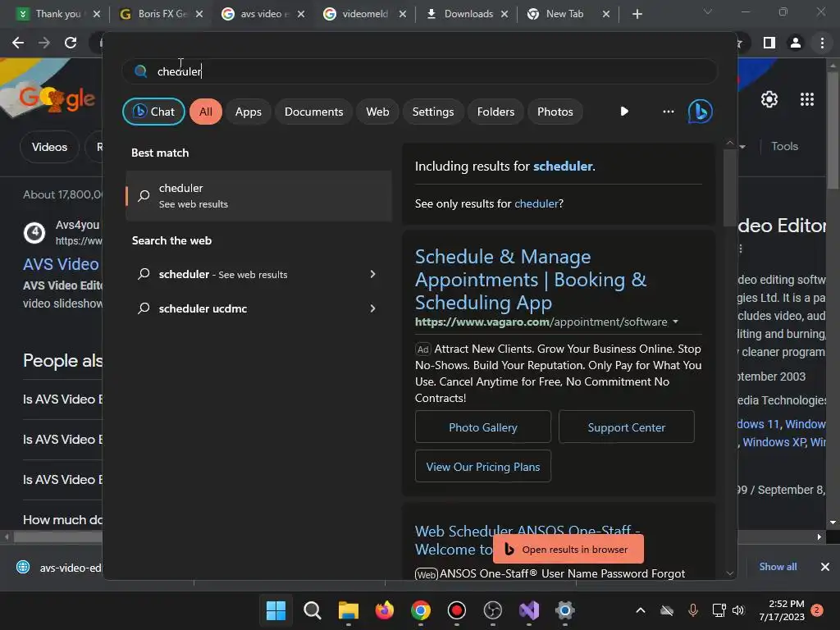Click 'cheduler' only-results link
This screenshot has height=630, width=840.
536,203
